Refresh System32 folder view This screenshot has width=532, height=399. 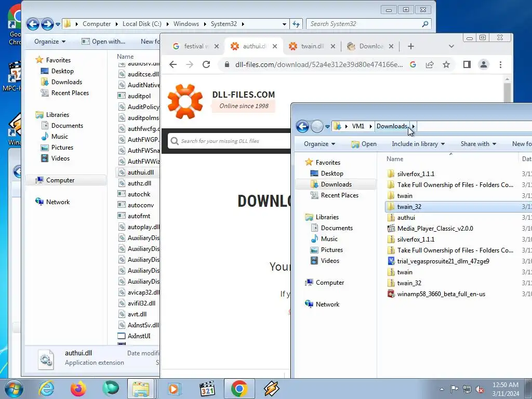tap(296, 24)
